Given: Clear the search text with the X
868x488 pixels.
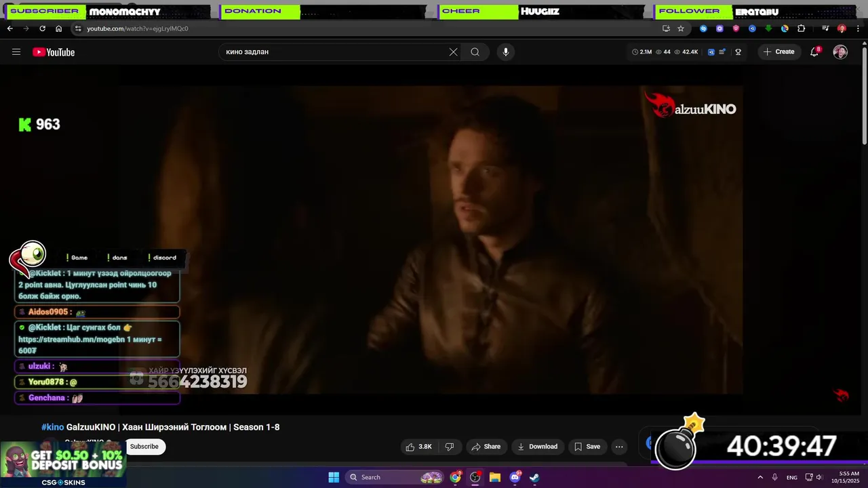Looking at the screenshot, I should pyautogui.click(x=453, y=52).
